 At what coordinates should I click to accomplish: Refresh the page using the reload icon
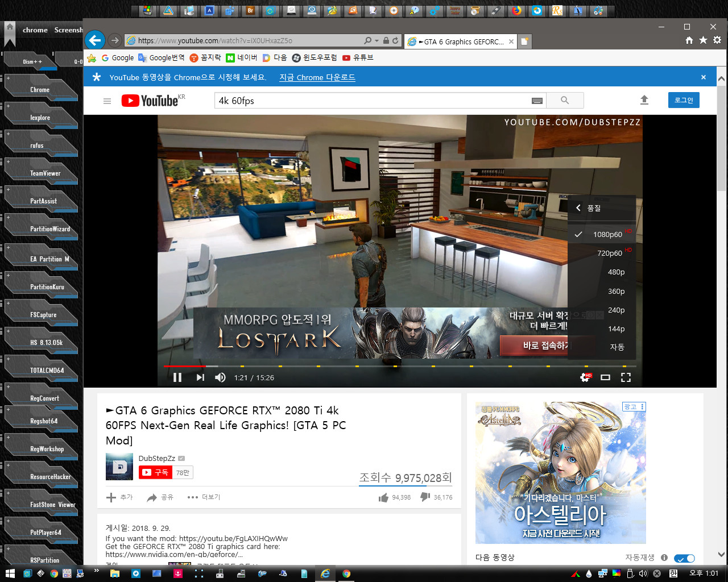coord(395,40)
